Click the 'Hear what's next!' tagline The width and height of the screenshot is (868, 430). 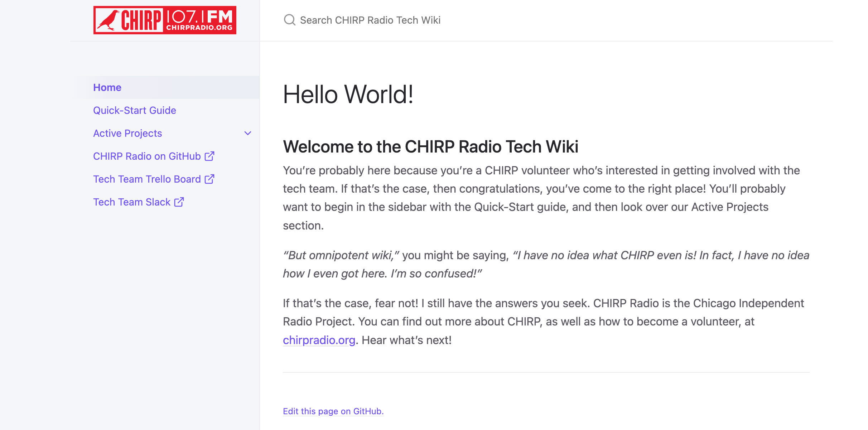[x=406, y=340]
